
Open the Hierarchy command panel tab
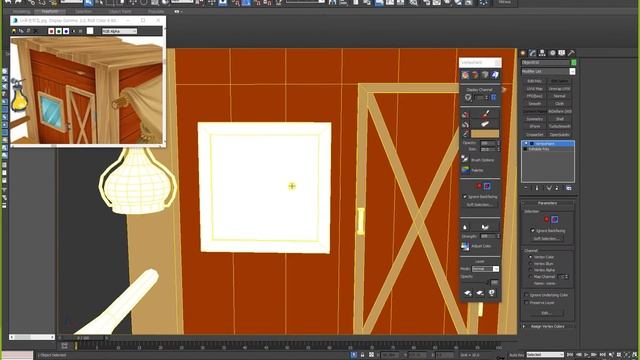[542, 53]
